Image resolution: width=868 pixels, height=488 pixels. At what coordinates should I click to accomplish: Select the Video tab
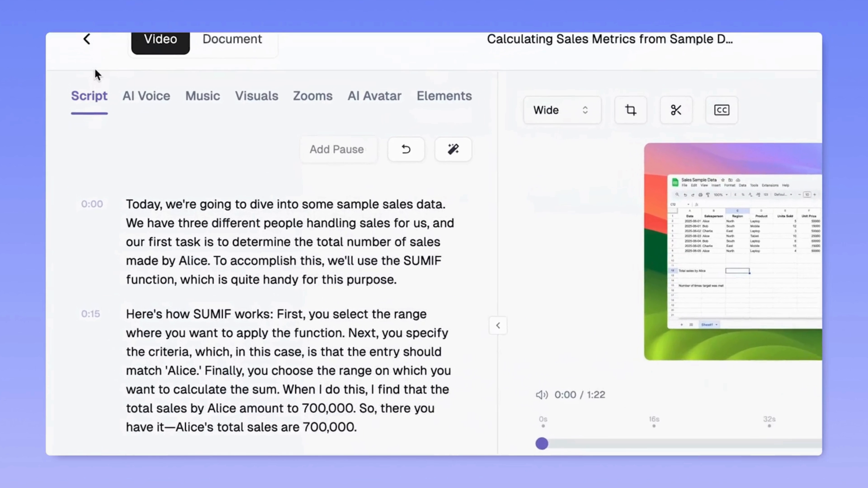pyautogui.click(x=160, y=39)
